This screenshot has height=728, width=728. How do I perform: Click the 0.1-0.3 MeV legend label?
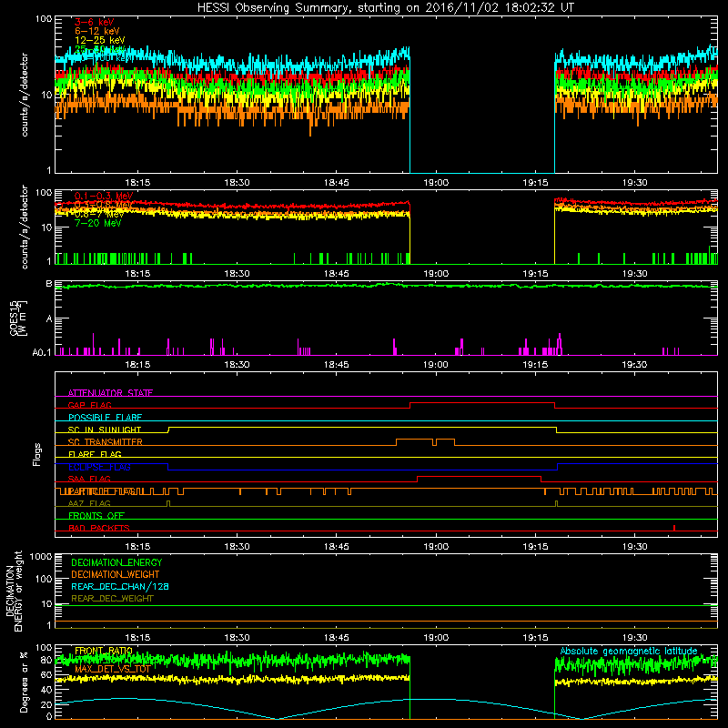pos(104,196)
